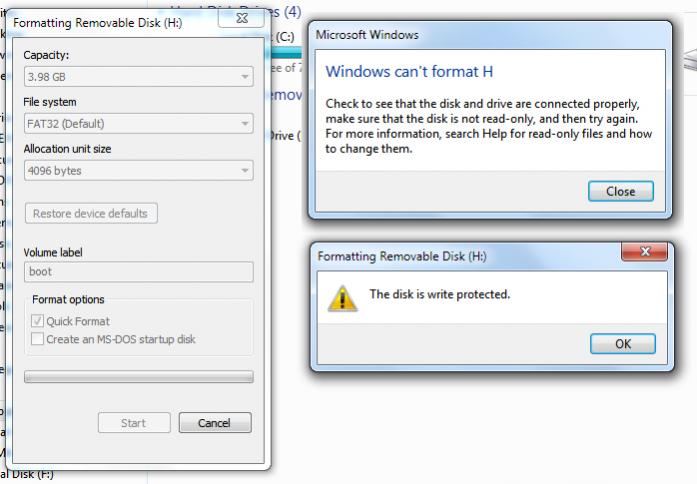Viewport: 697px width, 484px height.
Task: Click the Start button
Action: [134, 423]
